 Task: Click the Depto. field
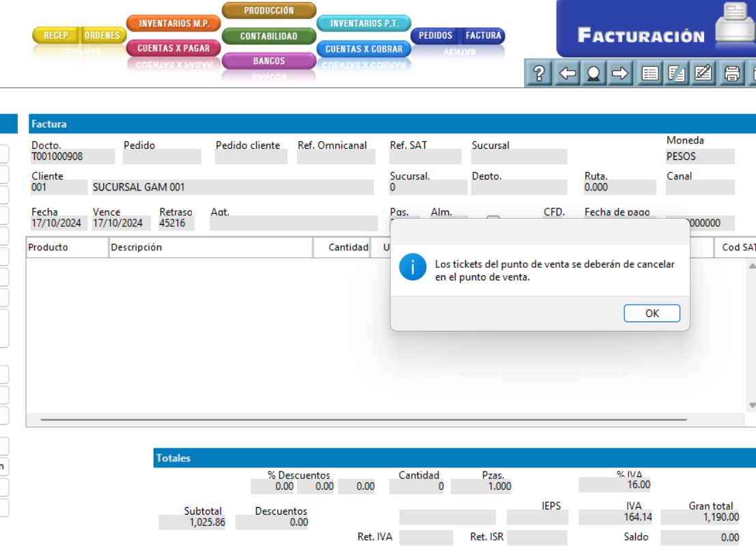[519, 188]
